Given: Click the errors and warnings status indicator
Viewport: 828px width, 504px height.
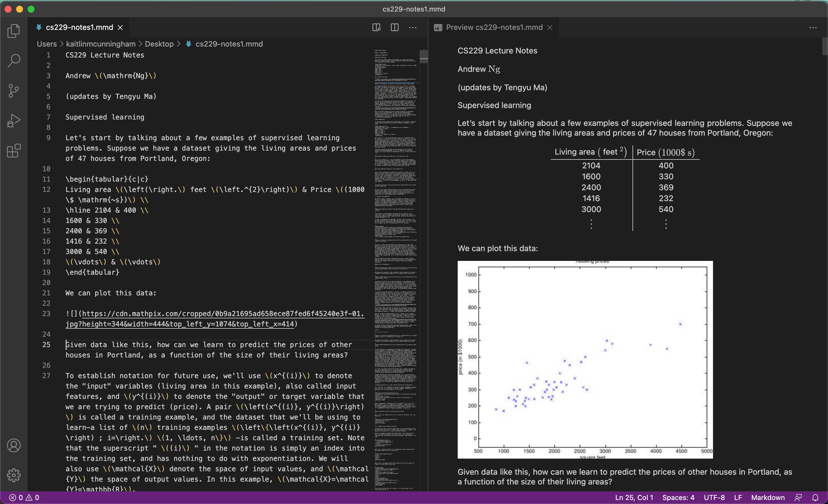Looking at the screenshot, I should point(24,497).
